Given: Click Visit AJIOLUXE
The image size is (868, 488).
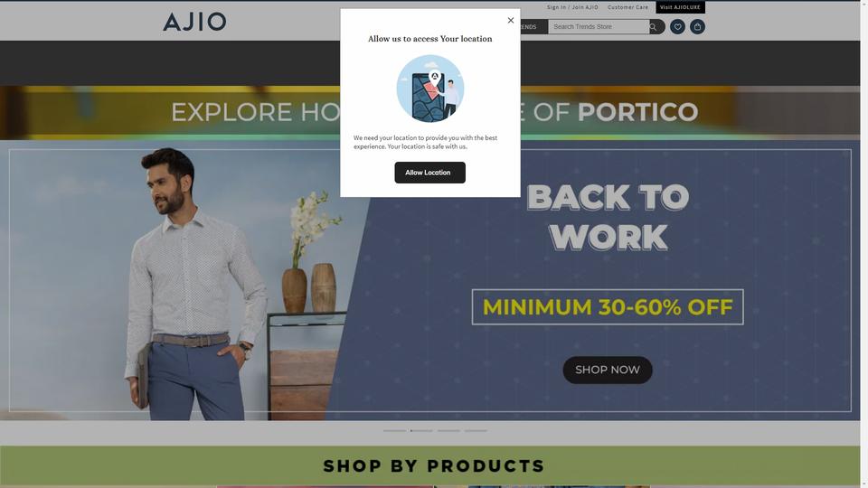Looking at the screenshot, I should click(680, 7).
